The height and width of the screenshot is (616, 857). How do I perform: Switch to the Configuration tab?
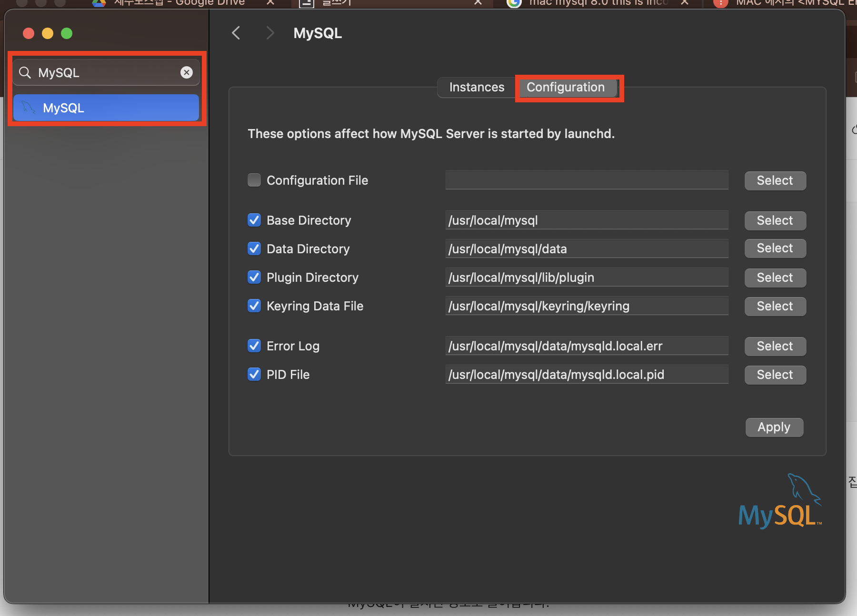click(566, 87)
